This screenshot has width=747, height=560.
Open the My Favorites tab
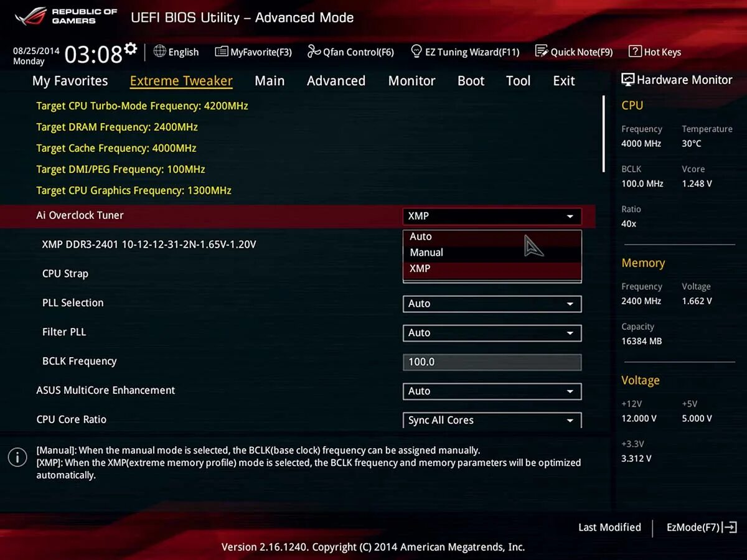(70, 81)
